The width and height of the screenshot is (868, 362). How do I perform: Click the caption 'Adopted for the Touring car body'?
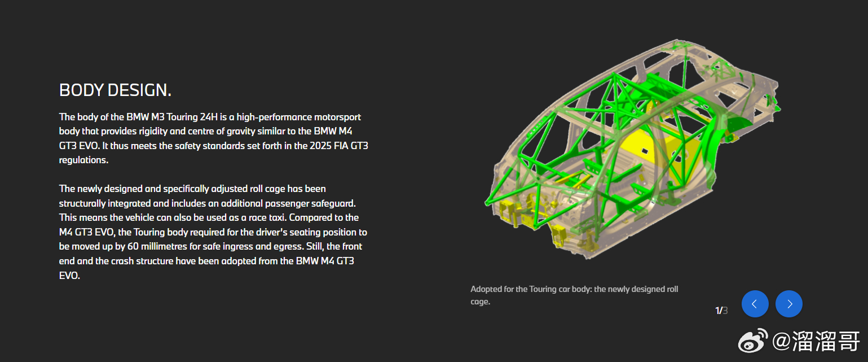click(x=574, y=295)
